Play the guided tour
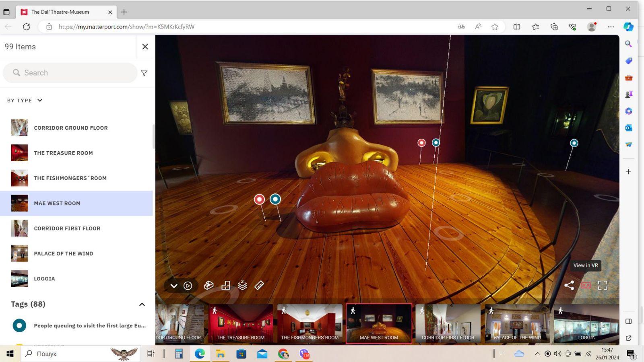This screenshot has width=644, height=362. (188, 286)
